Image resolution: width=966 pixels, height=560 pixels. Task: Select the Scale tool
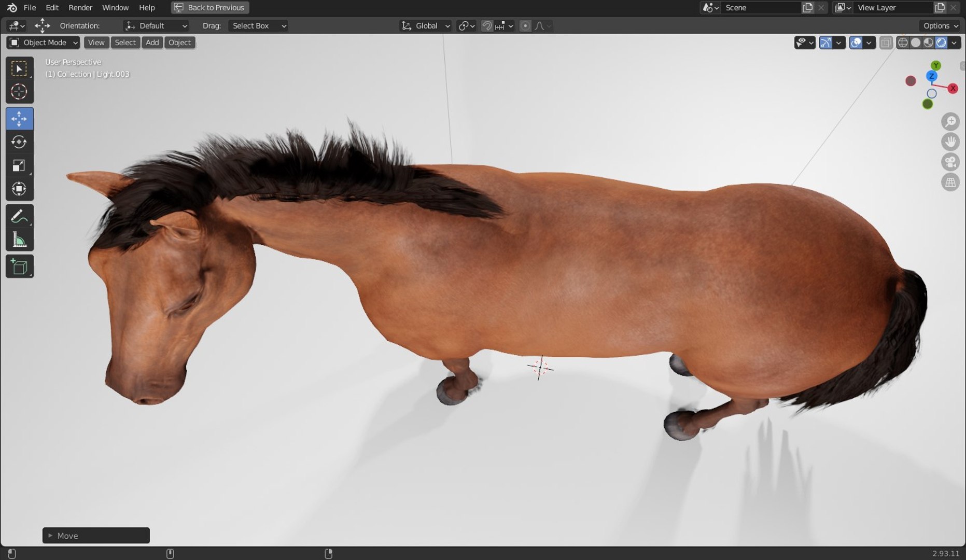coord(19,165)
